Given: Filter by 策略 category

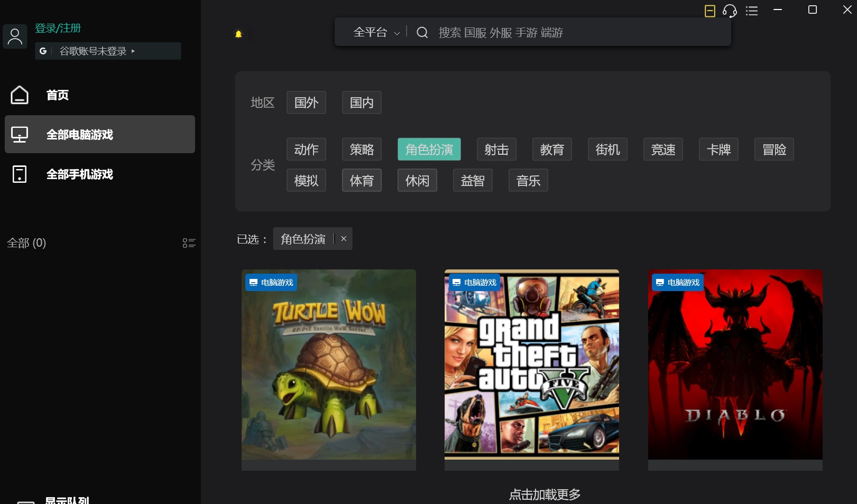Looking at the screenshot, I should click(362, 150).
